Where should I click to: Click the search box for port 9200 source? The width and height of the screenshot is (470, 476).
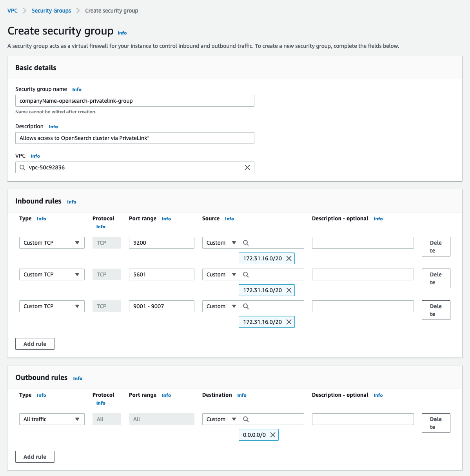(274, 243)
